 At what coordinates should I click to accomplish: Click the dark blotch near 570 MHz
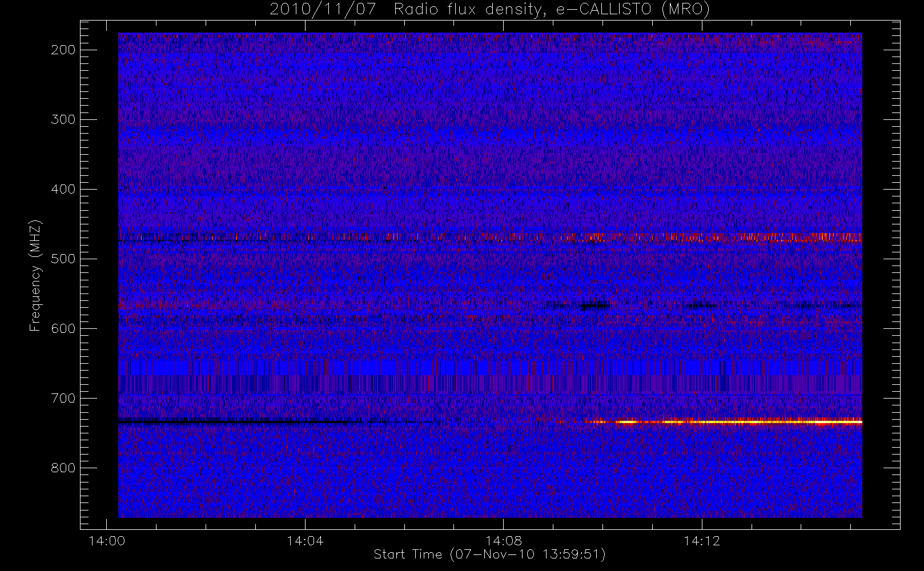594,306
